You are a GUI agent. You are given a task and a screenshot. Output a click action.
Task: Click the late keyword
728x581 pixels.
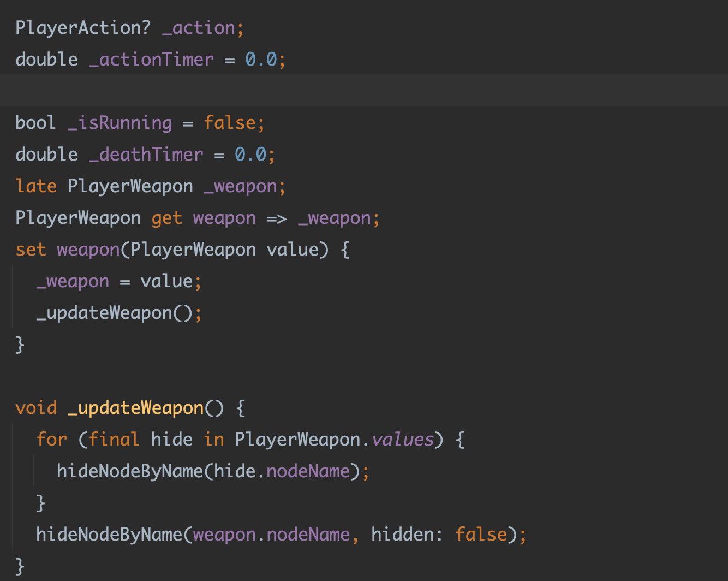click(36, 186)
